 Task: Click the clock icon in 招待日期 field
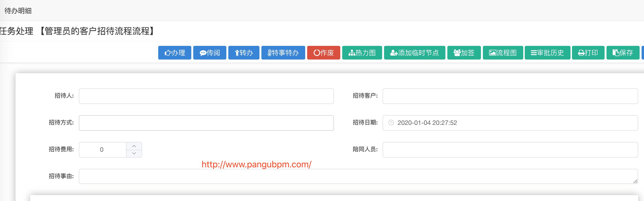(391, 122)
